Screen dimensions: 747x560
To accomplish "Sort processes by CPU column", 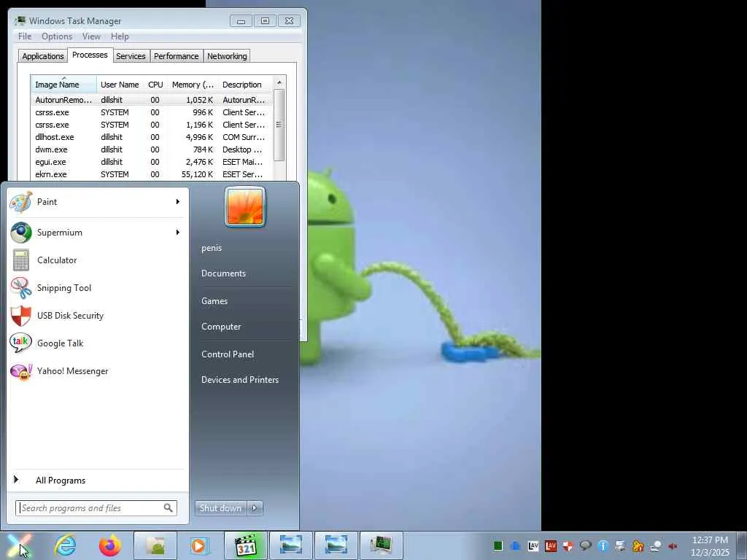I will pos(156,85).
